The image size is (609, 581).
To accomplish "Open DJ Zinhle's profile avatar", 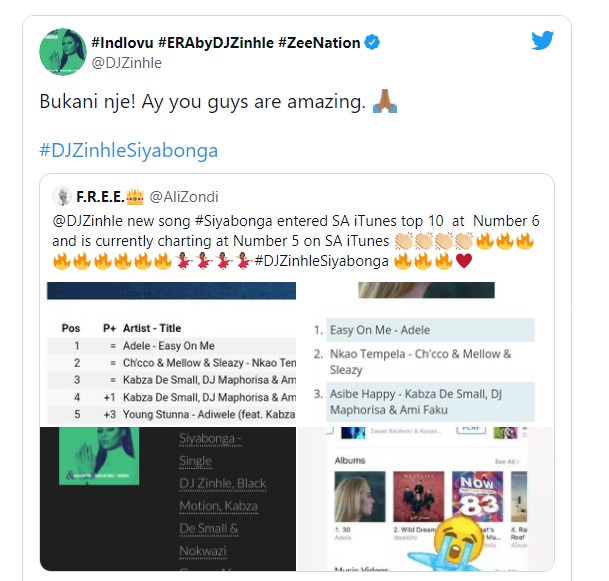I will (63, 52).
